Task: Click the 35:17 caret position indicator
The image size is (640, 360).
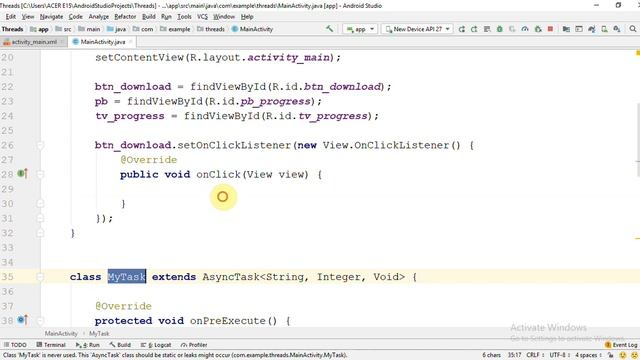Action: [x=514, y=355]
